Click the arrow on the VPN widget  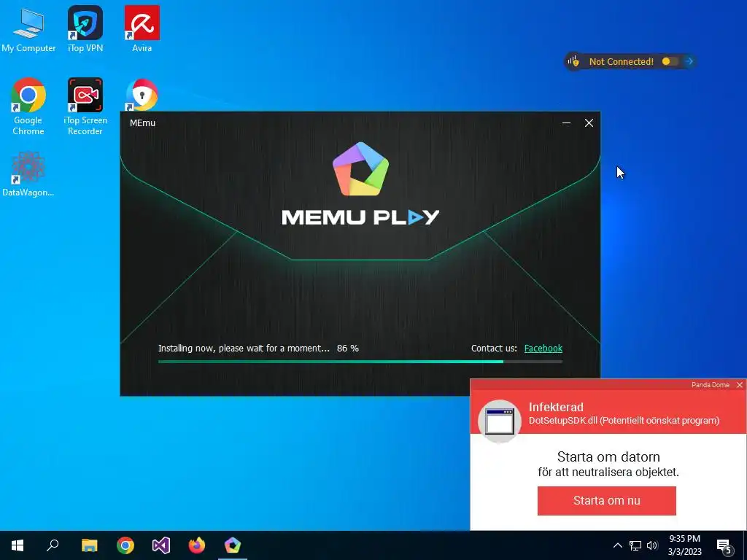coord(689,61)
